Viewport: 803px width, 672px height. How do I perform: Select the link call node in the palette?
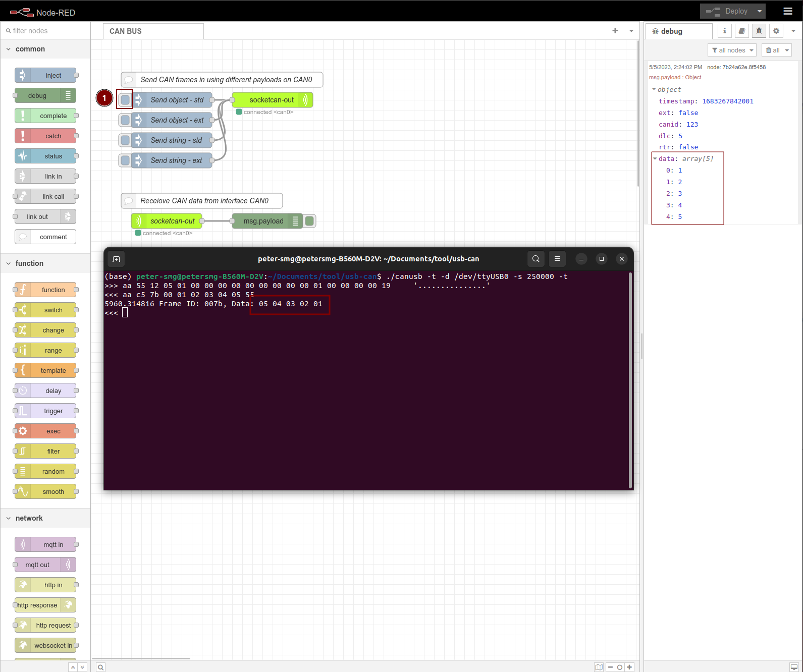45,196
